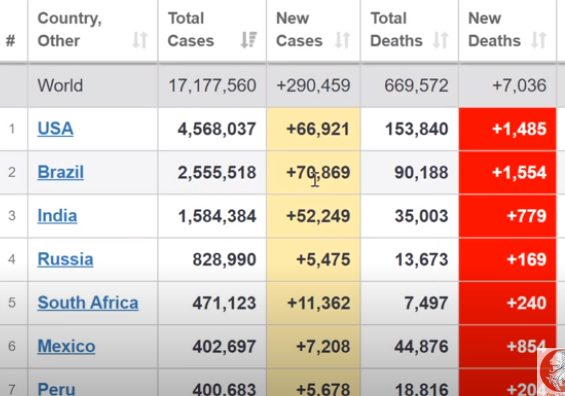Sort by Country, Other column arrows

point(140,40)
